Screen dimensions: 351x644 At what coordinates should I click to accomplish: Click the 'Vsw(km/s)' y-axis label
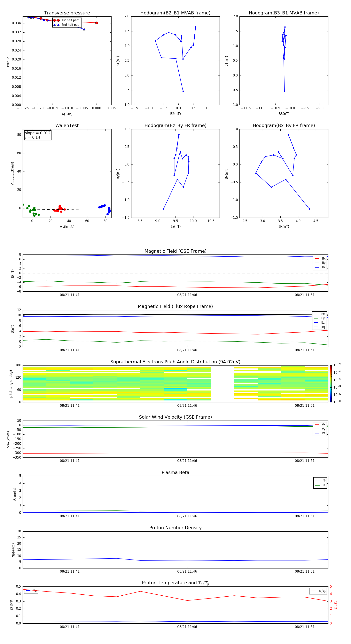[x=8, y=439]
